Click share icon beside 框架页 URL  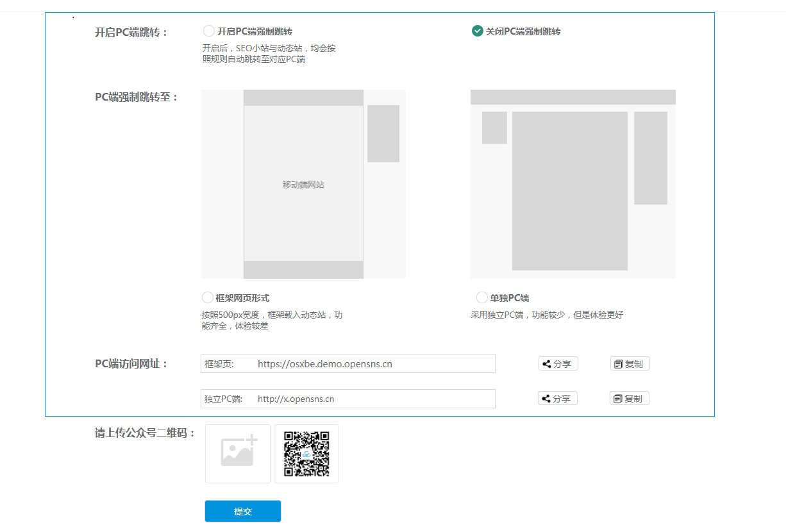546,364
